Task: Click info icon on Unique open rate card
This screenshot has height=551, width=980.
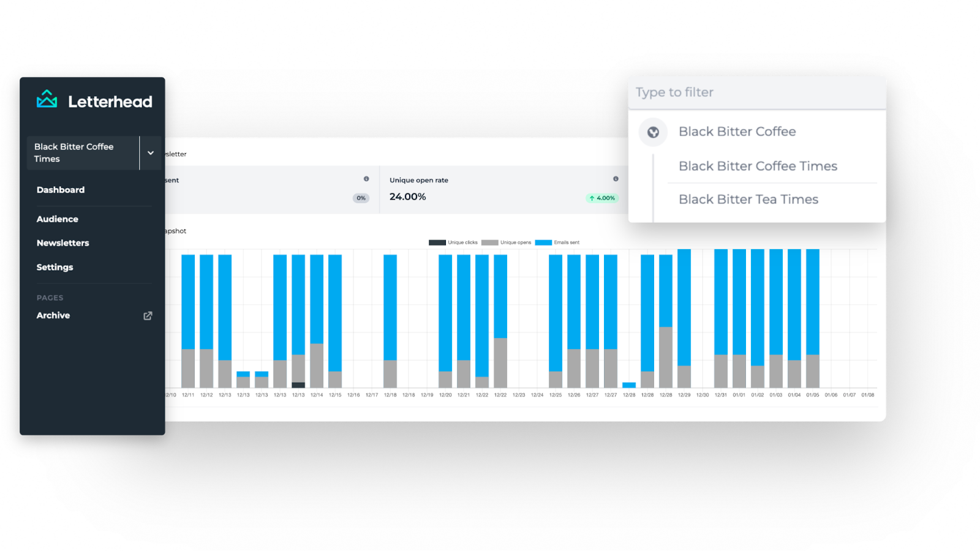Action: (616, 179)
